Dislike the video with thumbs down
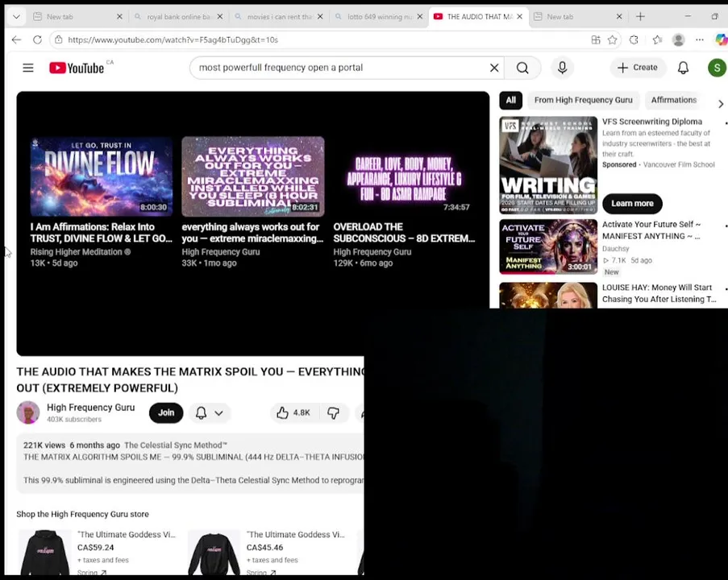Viewport: 728px width, 580px height. tap(333, 412)
